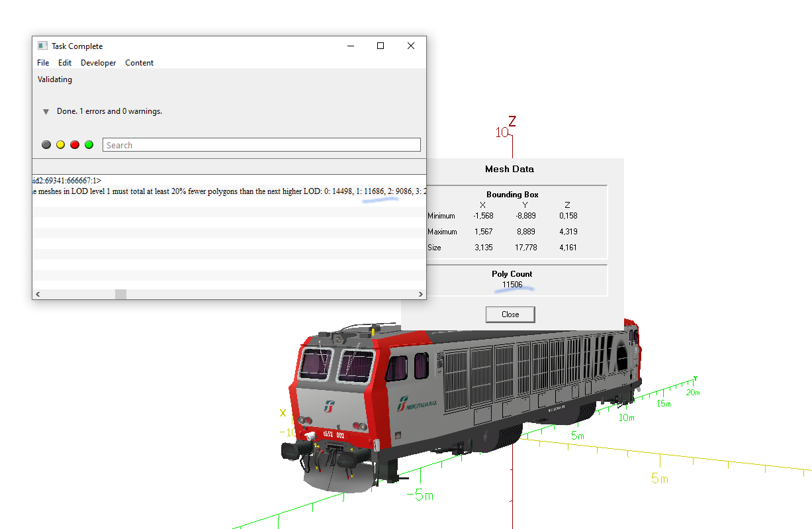Click the gray filter circle icon
This screenshot has width=812, height=529.
pos(46,145)
